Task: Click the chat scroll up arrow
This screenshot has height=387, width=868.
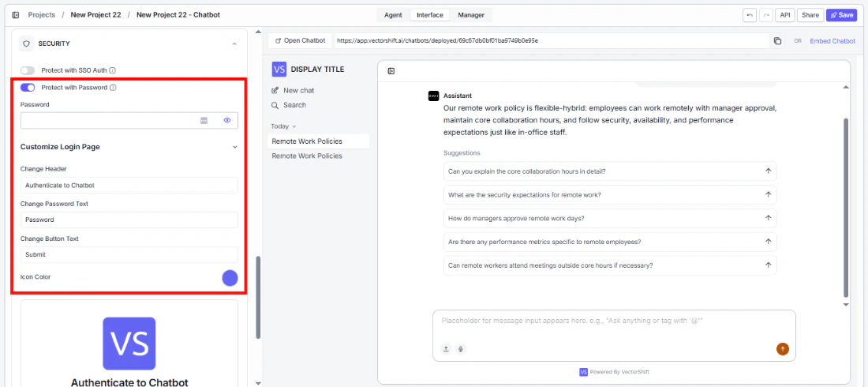Action: (x=845, y=87)
